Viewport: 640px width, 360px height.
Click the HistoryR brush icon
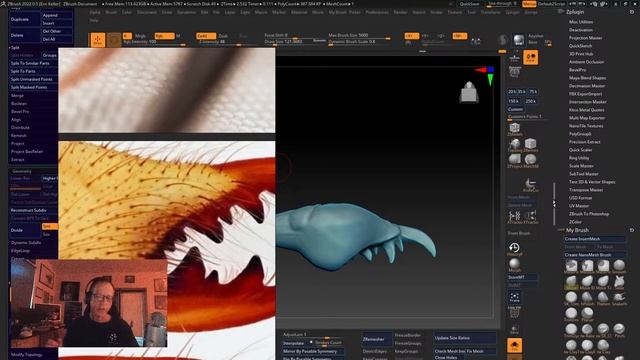[x=514, y=249]
